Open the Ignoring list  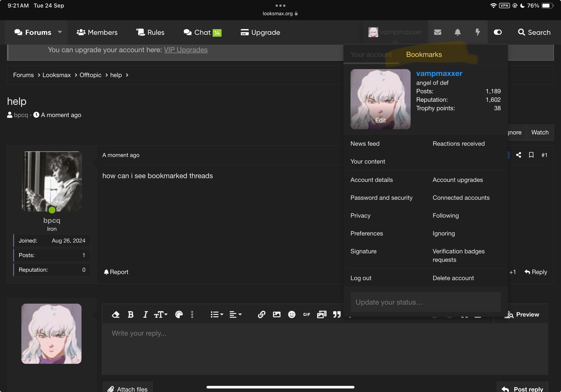pyautogui.click(x=444, y=233)
